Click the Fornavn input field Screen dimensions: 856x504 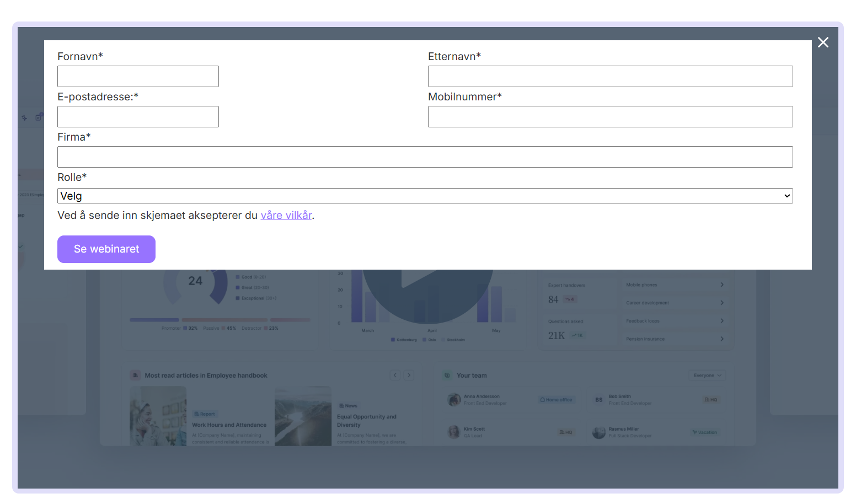(138, 77)
